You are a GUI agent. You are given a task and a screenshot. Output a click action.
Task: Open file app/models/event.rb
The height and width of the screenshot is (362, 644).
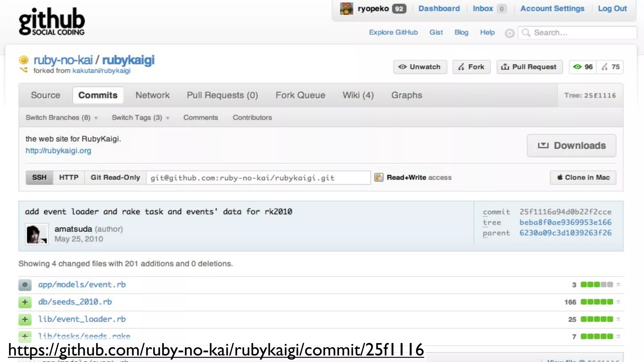click(x=82, y=285)
